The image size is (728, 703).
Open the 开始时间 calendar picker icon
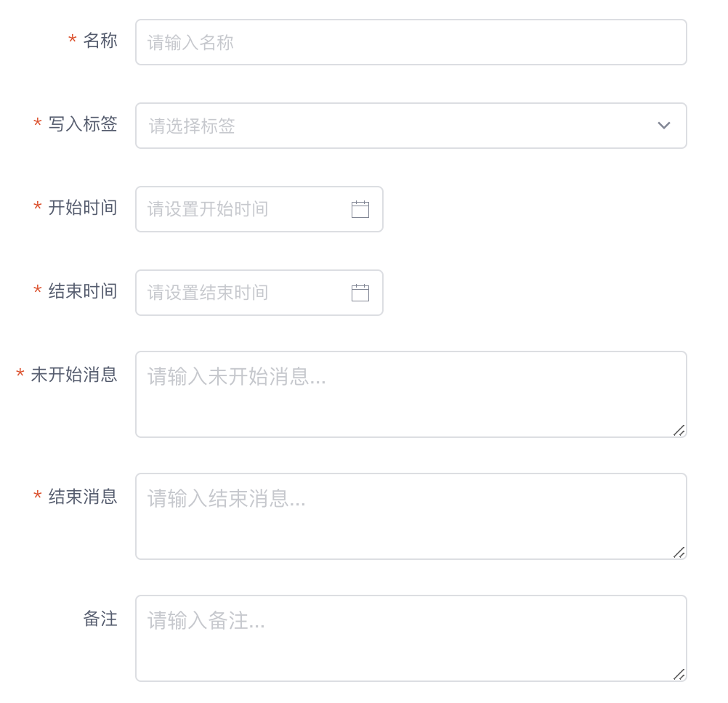(360, 209)
